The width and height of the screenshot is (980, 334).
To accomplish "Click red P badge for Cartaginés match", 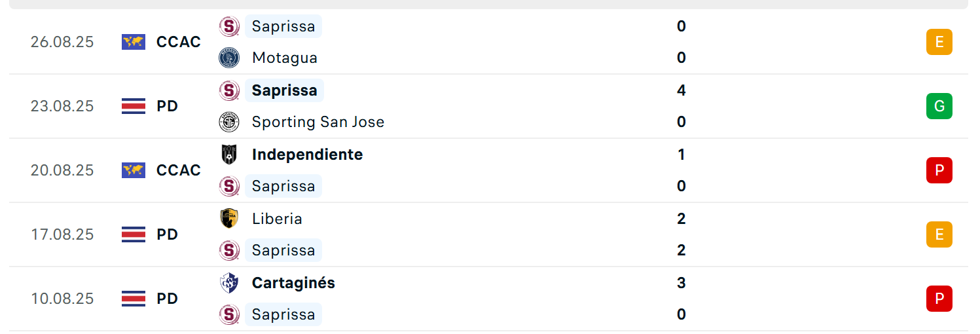I will click(939, 299).
